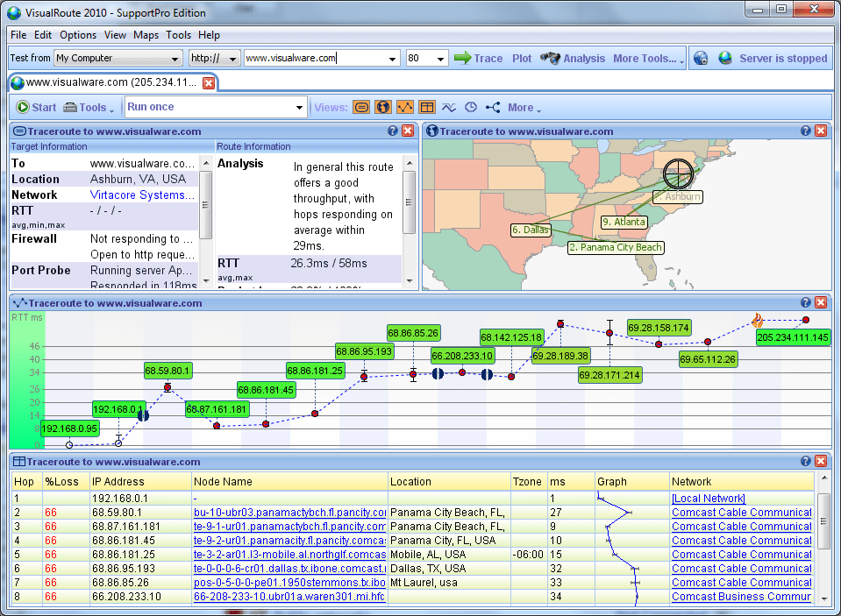This screenshot has width=841, height=616.
Task: Close the map Traceroute panel
Action: pyautogui.click(x=821, y=131)
